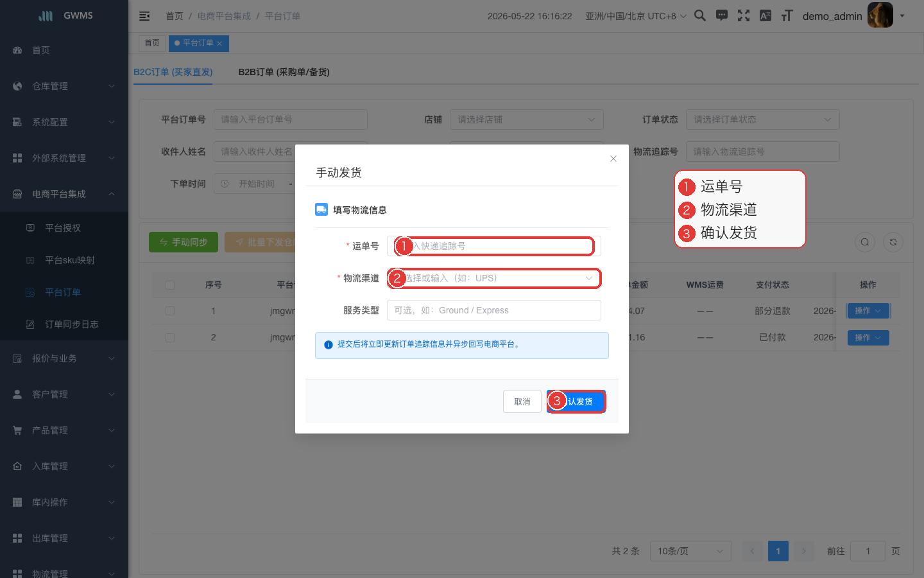Open the 店铺 select dropdown
This screenshot has width=924, height=578.
(527, 119)
